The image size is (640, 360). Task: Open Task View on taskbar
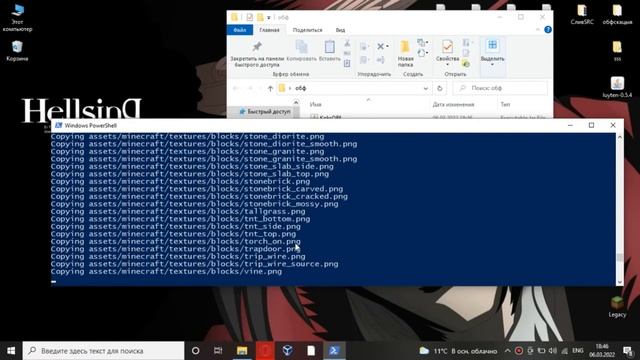point(218,351)
